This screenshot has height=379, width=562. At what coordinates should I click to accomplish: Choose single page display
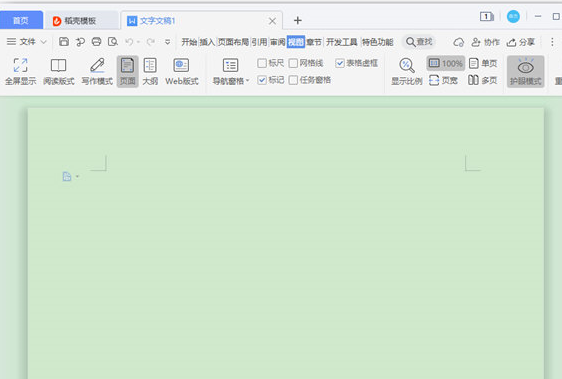(x=483, y=63)
